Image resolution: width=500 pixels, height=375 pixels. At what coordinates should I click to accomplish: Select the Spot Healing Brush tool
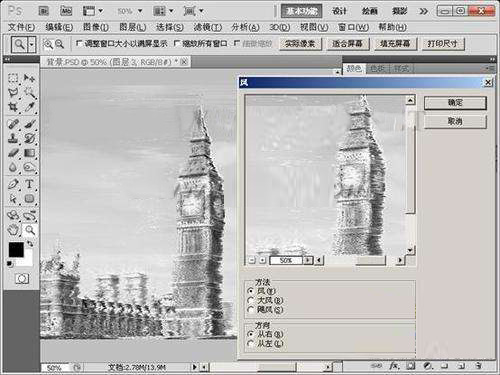13,124
